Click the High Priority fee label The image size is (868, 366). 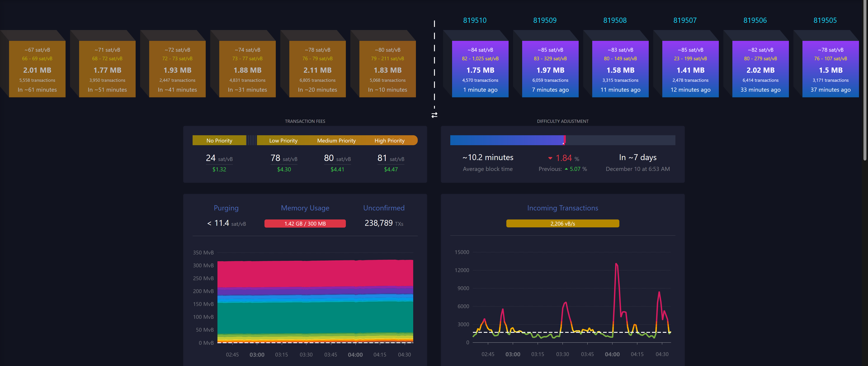pos(389,140)
